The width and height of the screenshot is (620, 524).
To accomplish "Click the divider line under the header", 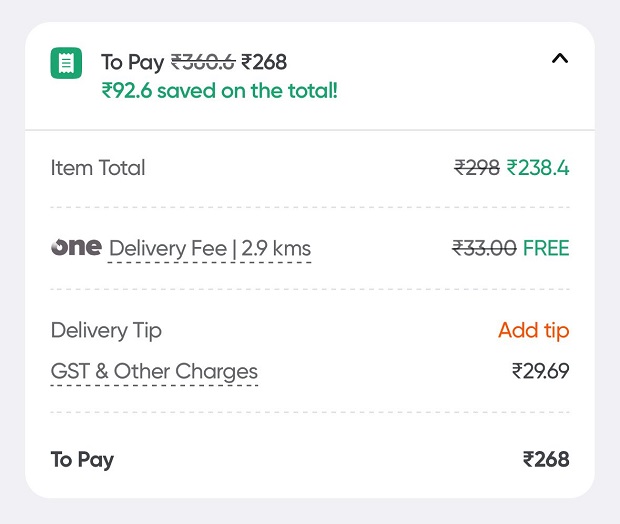I will pyautogui.click(x=310, y=130).
